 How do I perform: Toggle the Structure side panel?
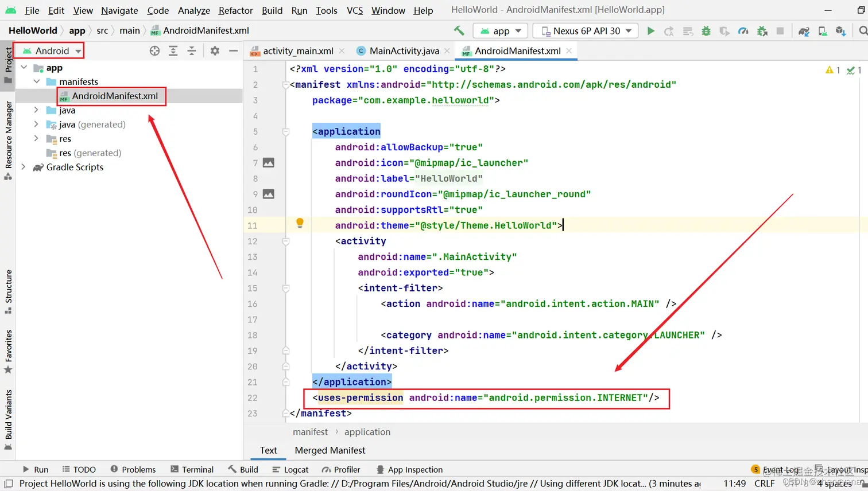pos(8,291)
